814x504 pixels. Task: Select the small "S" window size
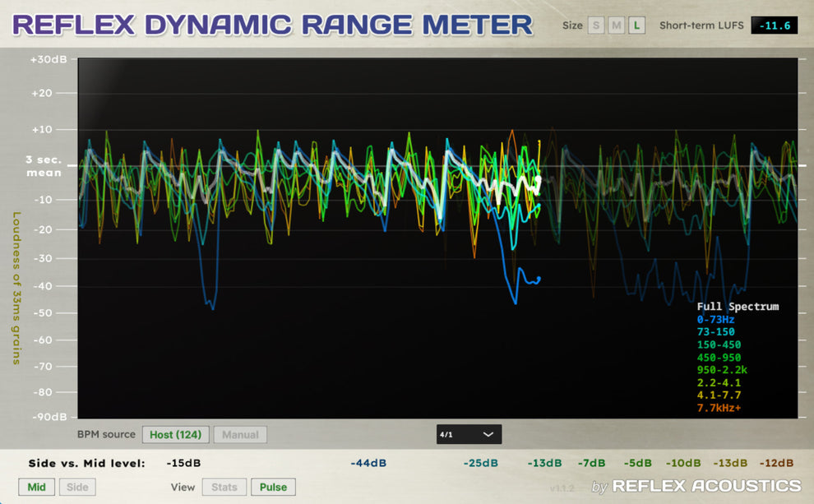(x=594, y=25)
